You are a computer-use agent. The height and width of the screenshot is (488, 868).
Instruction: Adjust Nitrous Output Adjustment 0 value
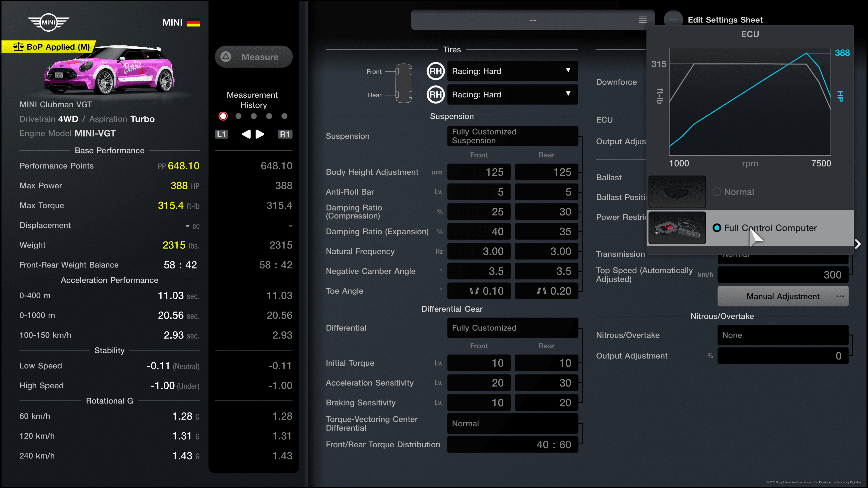[x=782, y=356]
